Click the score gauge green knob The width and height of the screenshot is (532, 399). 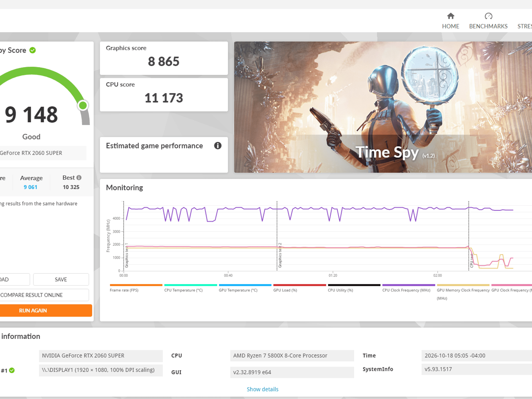[83, 105]
